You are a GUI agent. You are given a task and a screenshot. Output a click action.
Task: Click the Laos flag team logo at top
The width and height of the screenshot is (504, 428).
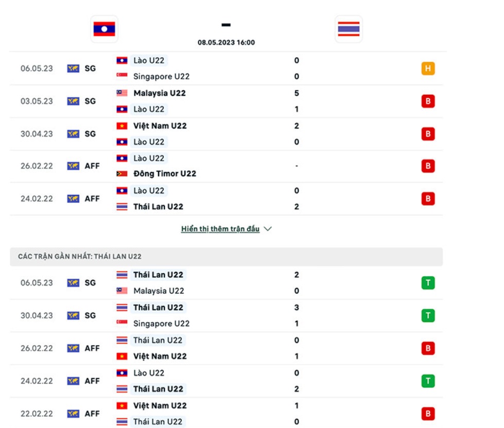104,29
